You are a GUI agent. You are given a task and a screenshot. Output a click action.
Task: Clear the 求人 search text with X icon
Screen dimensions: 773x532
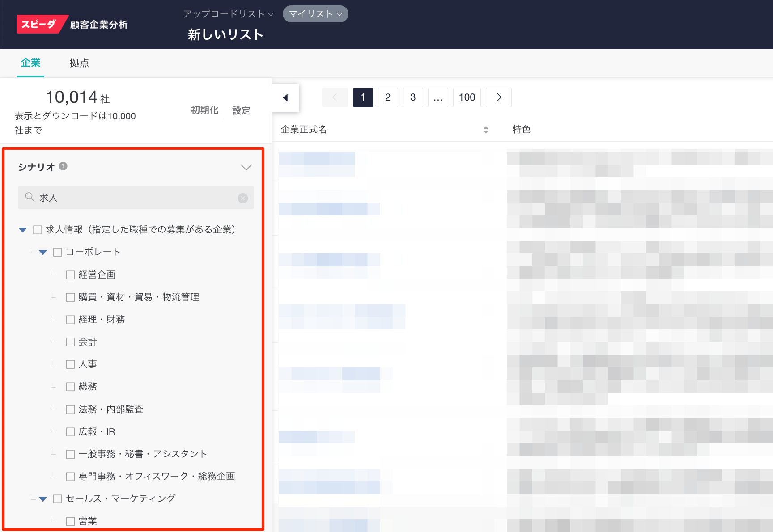243,198
